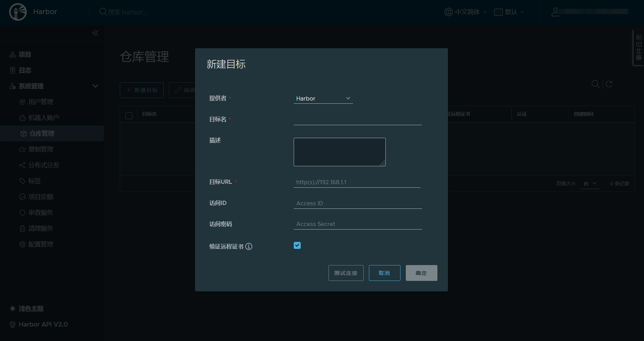Click the 创建时间 column header
Viewport: 644px width, 341px height.
584,114
